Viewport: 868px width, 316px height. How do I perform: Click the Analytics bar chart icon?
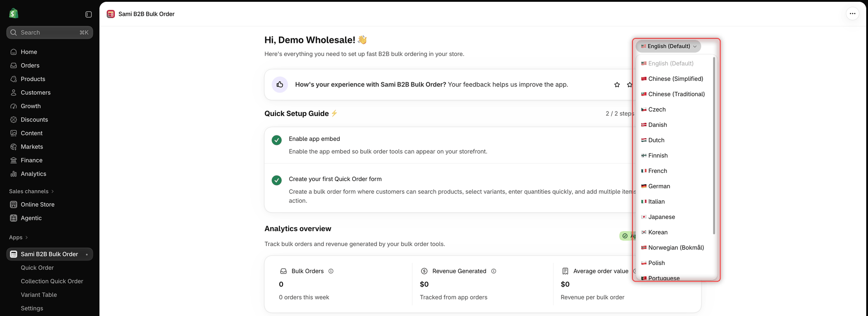(x=14, y=174)
